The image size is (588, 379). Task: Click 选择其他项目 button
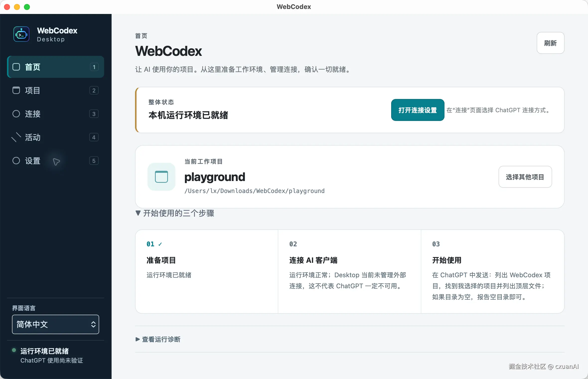525,177
